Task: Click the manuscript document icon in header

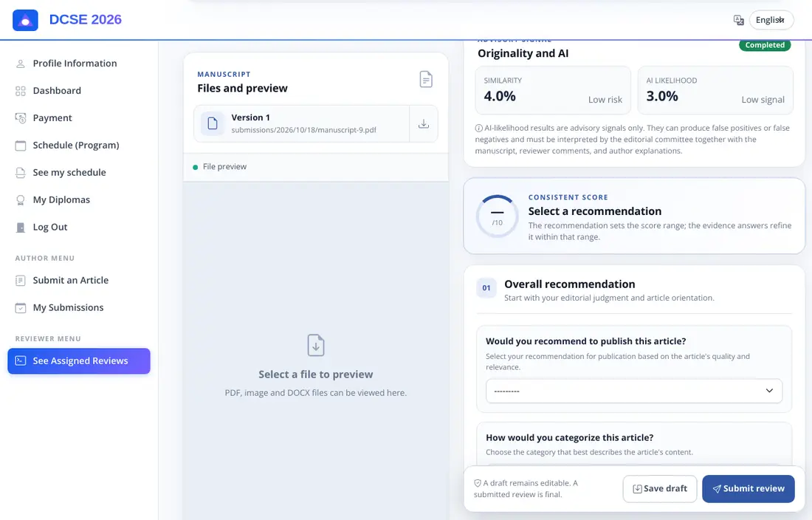Action: [426, 79]
